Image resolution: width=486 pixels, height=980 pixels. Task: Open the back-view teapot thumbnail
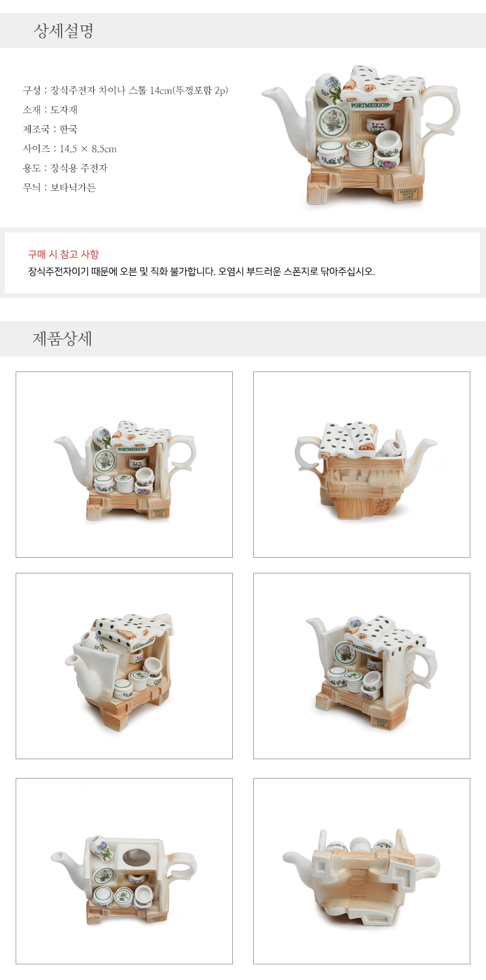coord(362,464)
